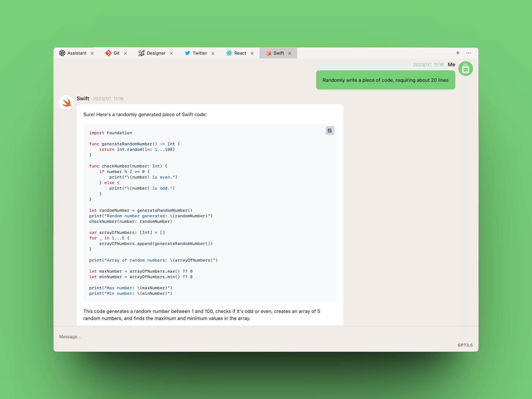532x399 pixels.
Task: Click the 'print("Max number' code line
Action: pyautogui.click(x=131, y=288)
